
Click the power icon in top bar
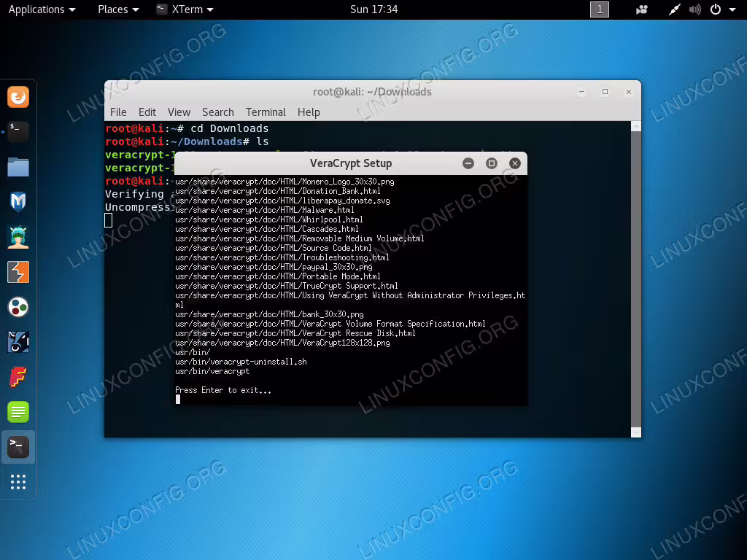click(x=716, y=9)
